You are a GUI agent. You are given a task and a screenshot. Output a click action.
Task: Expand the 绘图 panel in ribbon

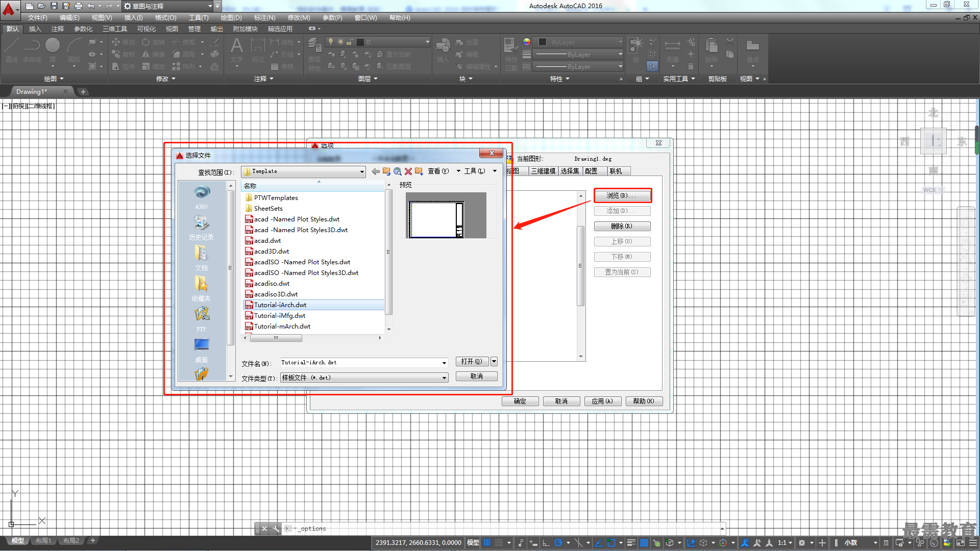pos(54,79)
